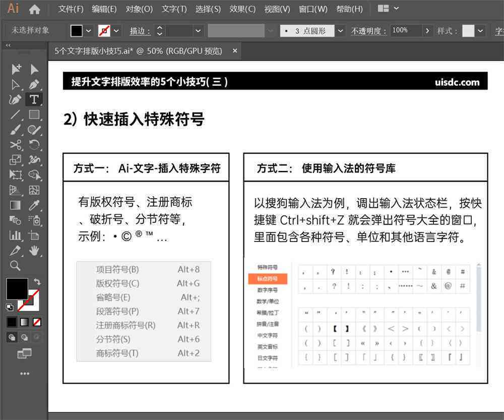Select the Artboard tool

click(34, 235)
